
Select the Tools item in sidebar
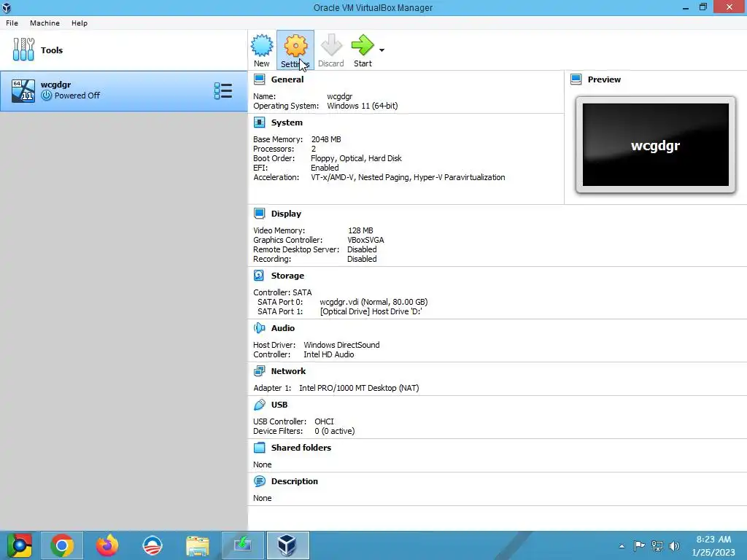(123, 50)
